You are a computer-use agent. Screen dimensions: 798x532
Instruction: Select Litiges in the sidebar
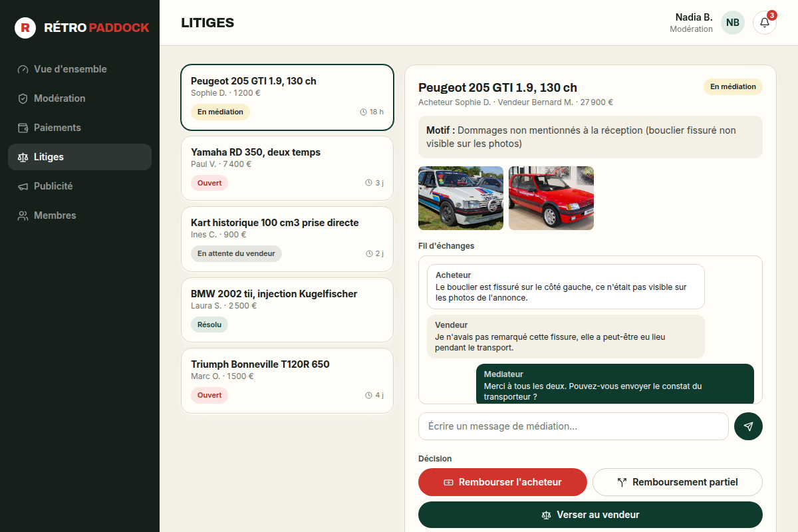click(x=80, y=157)
